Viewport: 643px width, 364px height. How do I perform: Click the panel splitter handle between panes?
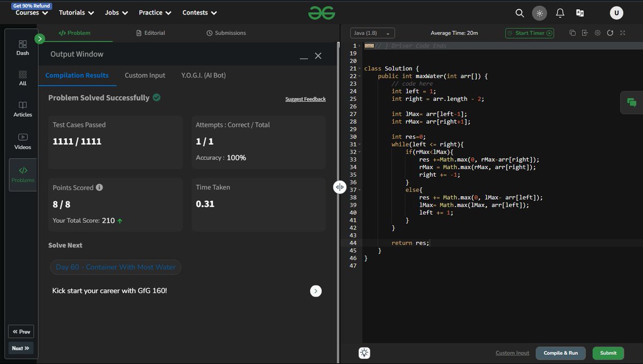[x=340, y=187]
